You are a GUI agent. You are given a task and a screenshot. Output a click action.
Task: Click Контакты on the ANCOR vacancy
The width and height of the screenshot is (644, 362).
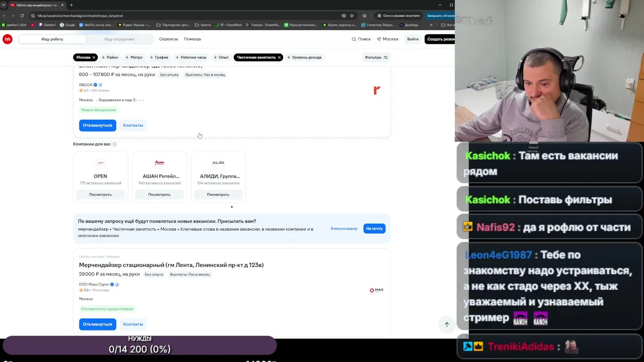click(x=133, y=125)
